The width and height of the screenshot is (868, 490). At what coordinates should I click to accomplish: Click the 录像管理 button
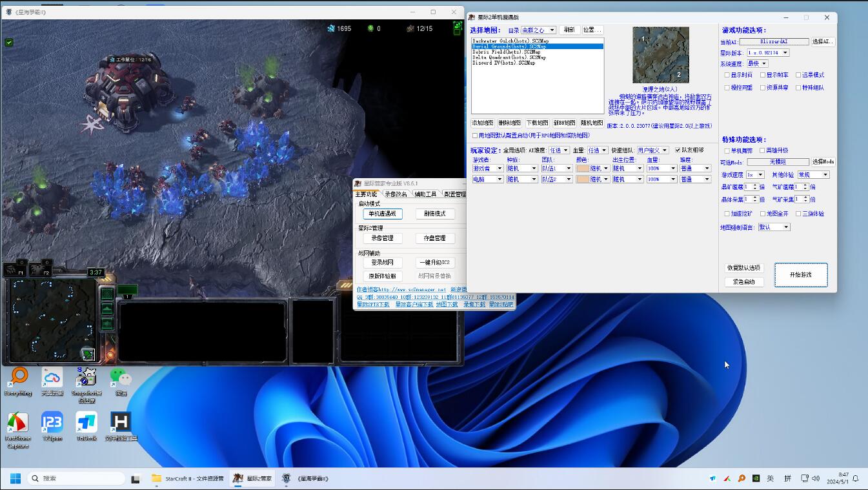383,238
